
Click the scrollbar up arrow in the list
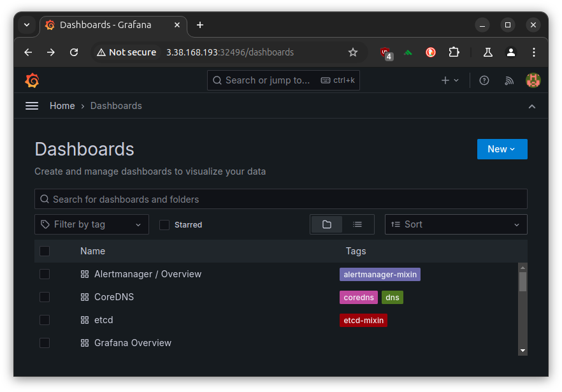pos(522,268)
